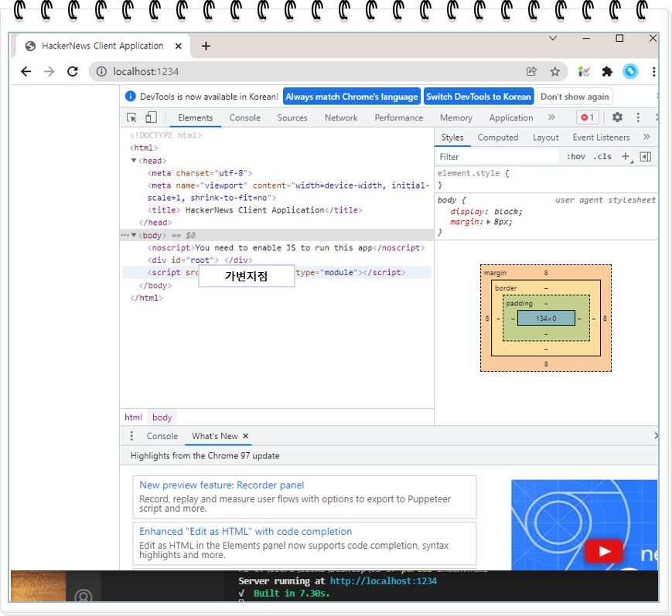Select the title element row
672x616 pixels.
[x=254, y=210]
